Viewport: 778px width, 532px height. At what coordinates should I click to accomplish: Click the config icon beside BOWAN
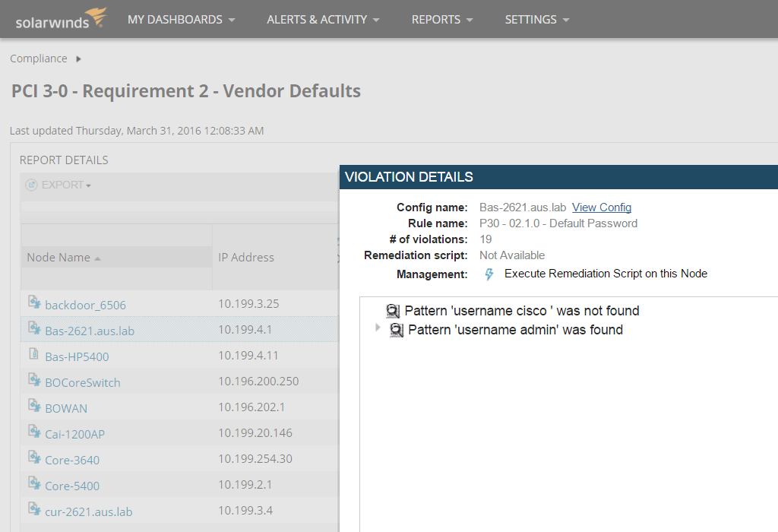34,405
